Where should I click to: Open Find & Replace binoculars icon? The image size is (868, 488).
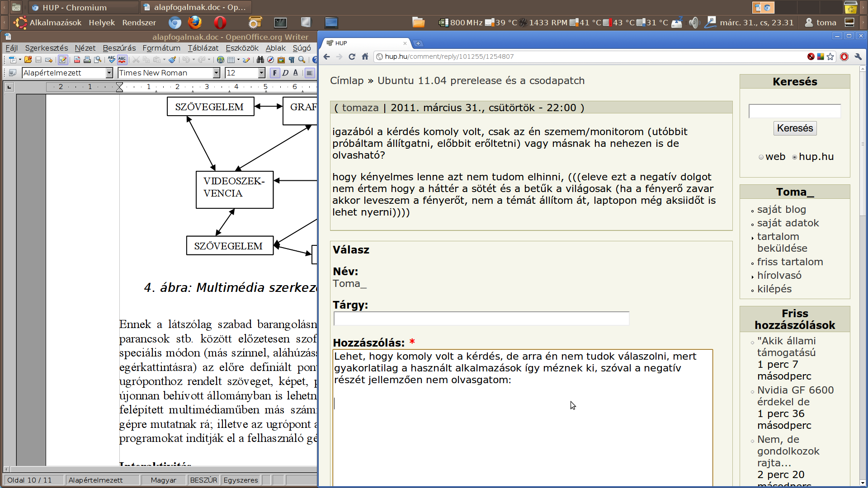pyautogui.click(x=260, y=60)
